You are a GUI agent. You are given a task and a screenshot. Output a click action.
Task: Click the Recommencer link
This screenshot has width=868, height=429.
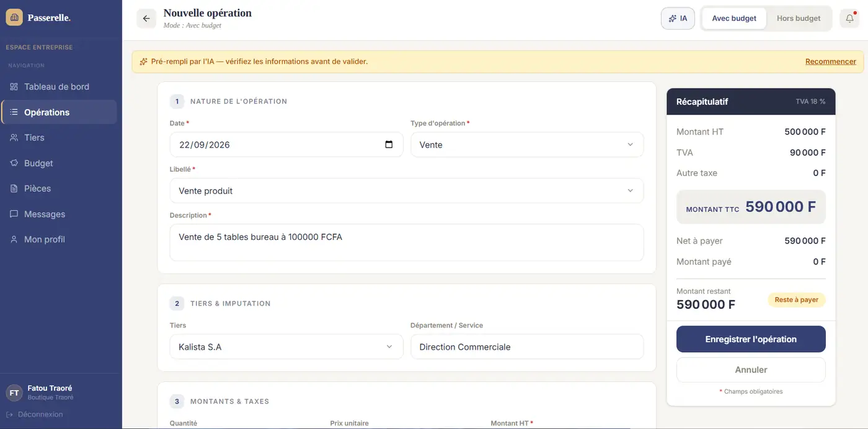tap(830, 61)
